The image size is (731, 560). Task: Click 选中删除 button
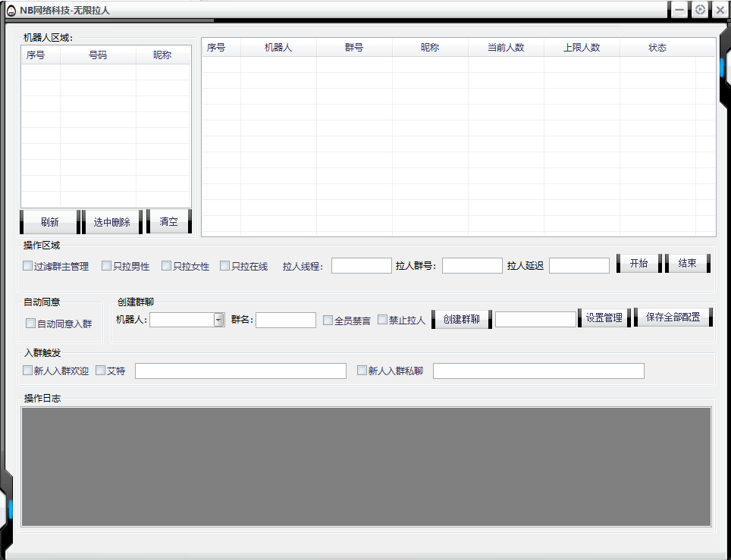(112, 222)
